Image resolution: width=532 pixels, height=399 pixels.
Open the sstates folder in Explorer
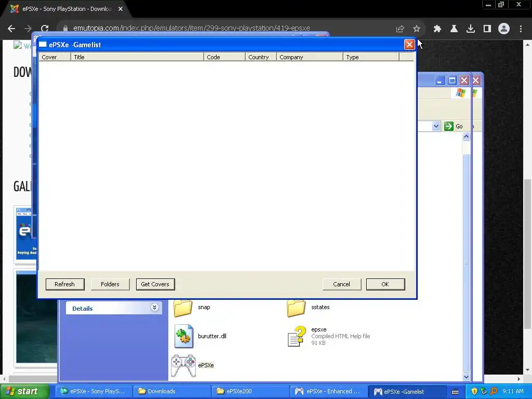(297, 308)
